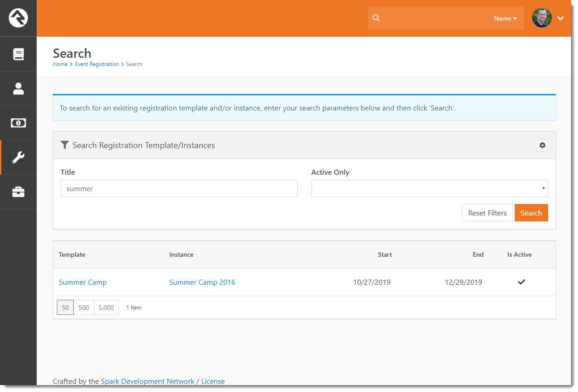Sort by Template column header
Screen dimensions: 578x392
tap(72, 254)
